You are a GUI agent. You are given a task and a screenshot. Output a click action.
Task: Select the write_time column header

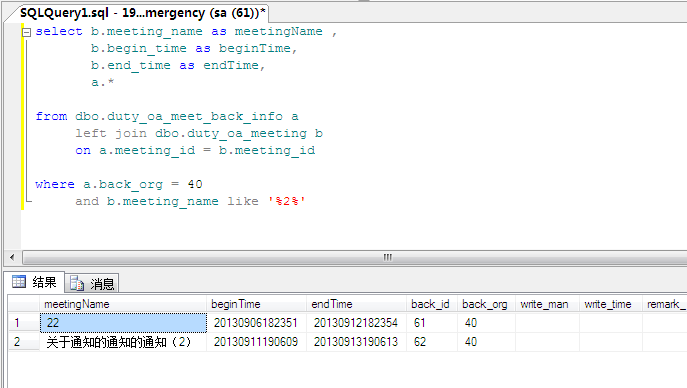(611, 304)
